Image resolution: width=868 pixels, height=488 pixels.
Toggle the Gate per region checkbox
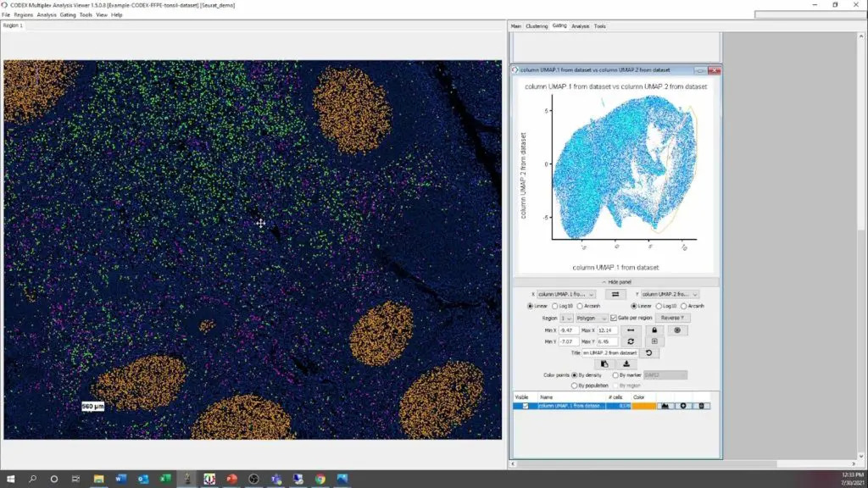[614, 319]
